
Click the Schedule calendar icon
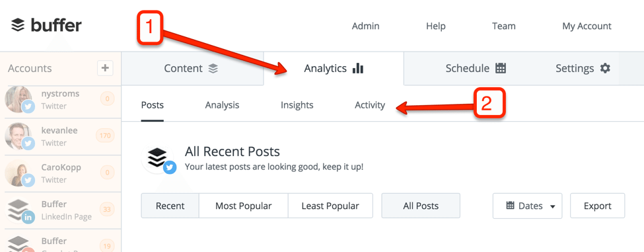(500, 68)
